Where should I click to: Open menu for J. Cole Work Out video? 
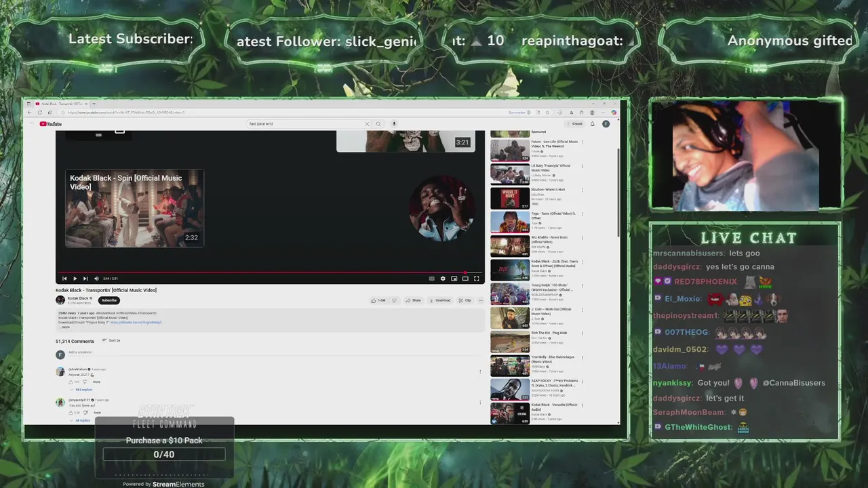click(583, 310)
